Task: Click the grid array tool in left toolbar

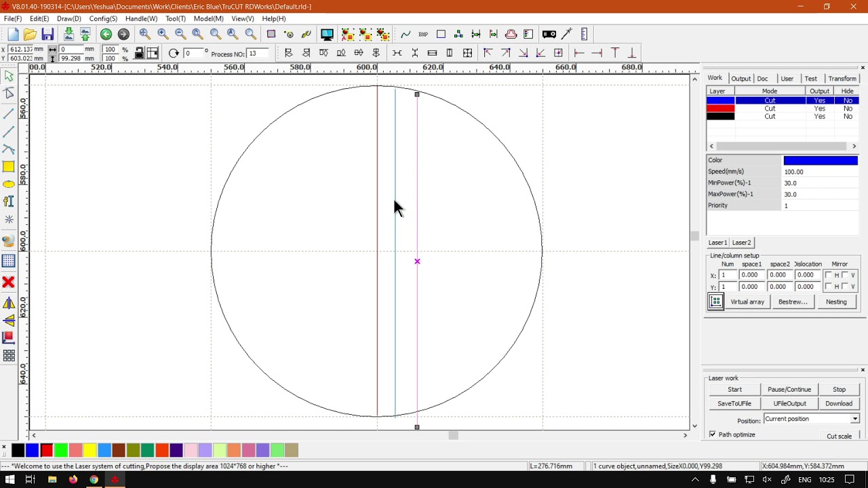Action: click(x=9, y=356)
